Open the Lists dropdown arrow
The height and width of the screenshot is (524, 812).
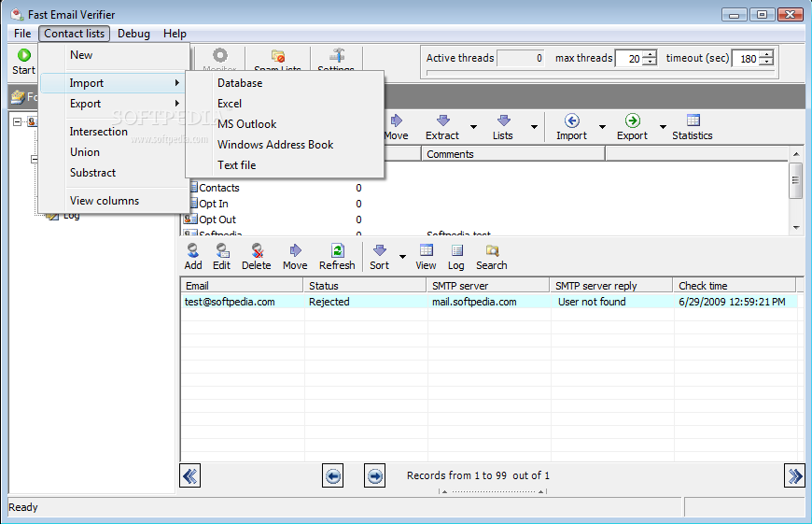point(534,126)
